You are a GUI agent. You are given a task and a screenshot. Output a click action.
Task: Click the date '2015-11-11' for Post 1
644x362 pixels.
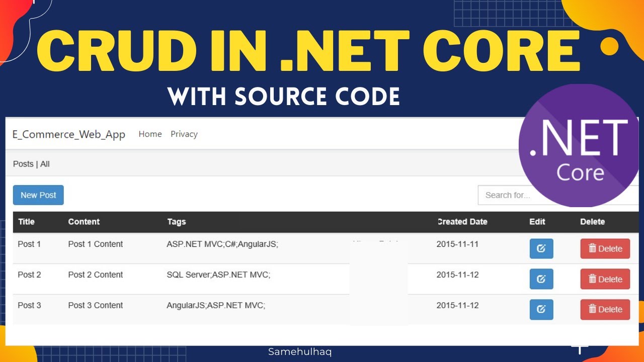457,244
